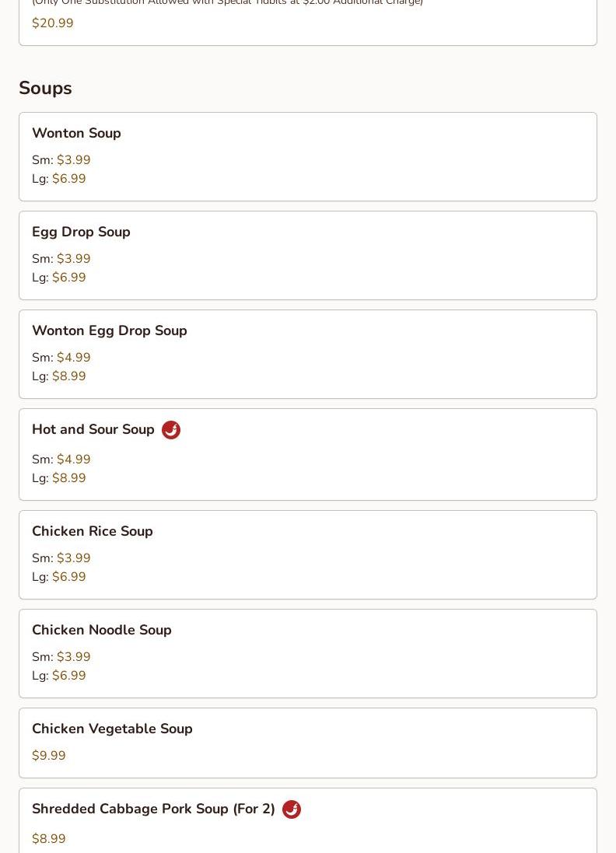Image resolution: width=616 pixels, height=853 pixels.
Task: Choose the small Wonton Soup price $3.99
Action: click(x=73, y=160)
